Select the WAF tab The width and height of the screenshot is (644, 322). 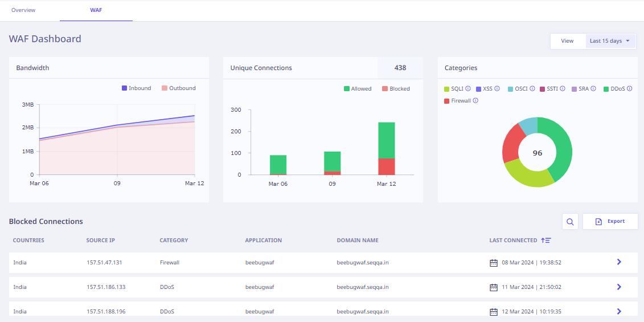(96, 10)
